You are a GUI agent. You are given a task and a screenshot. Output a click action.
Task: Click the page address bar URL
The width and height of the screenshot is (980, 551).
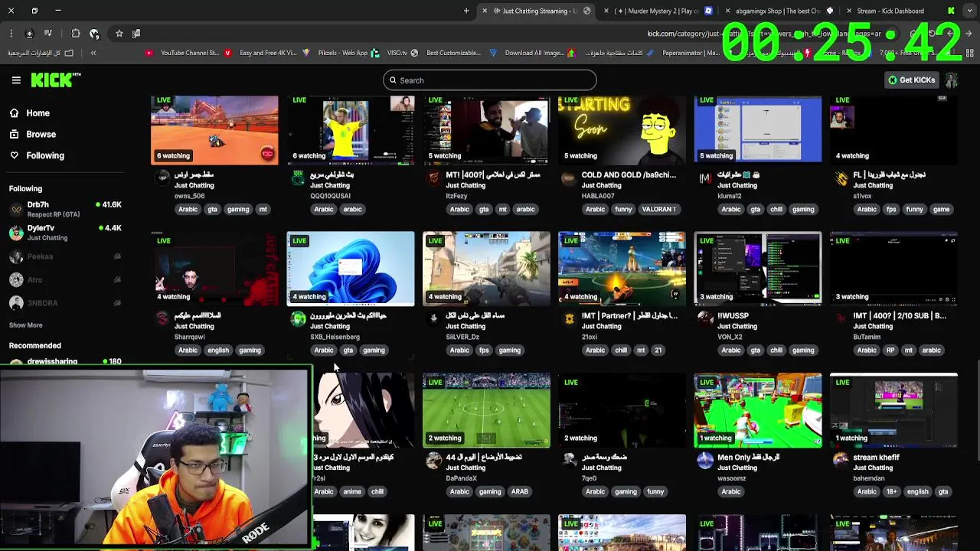tap(764, 34)
